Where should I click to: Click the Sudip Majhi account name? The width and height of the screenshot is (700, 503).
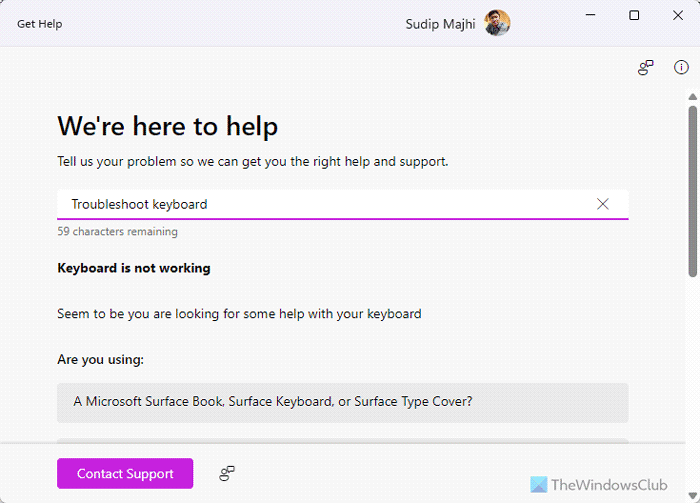(x=441, y=23)
